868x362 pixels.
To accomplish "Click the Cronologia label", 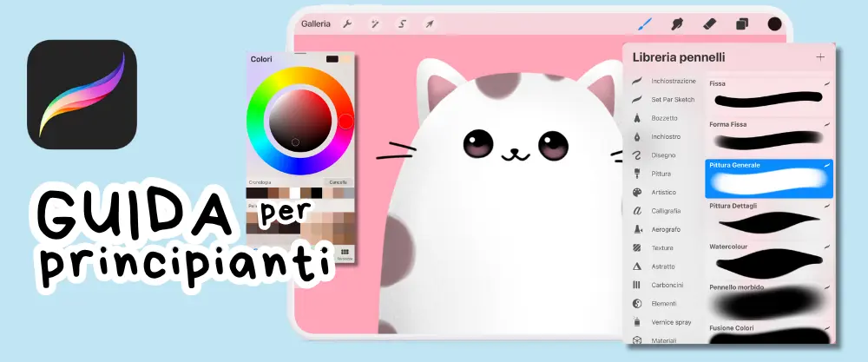I will 260,182.
